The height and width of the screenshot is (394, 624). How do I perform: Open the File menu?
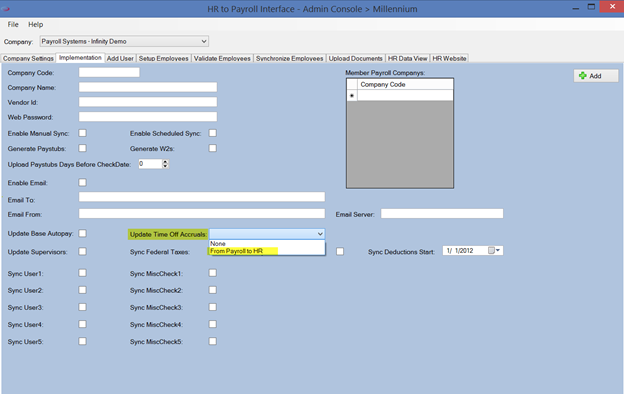(13, 24)
